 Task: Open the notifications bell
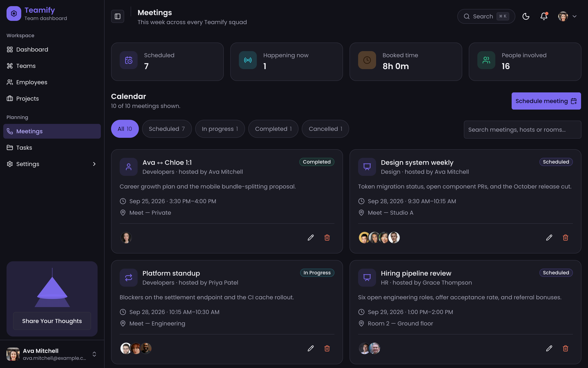click(544, 16)
